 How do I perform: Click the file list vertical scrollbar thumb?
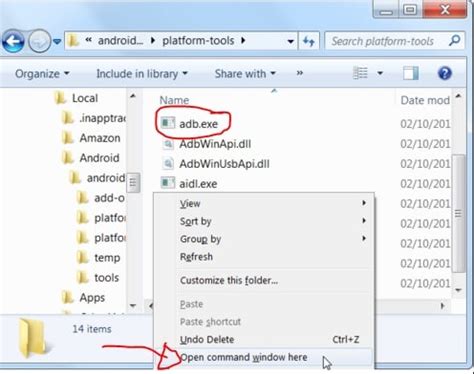(458, 214)
